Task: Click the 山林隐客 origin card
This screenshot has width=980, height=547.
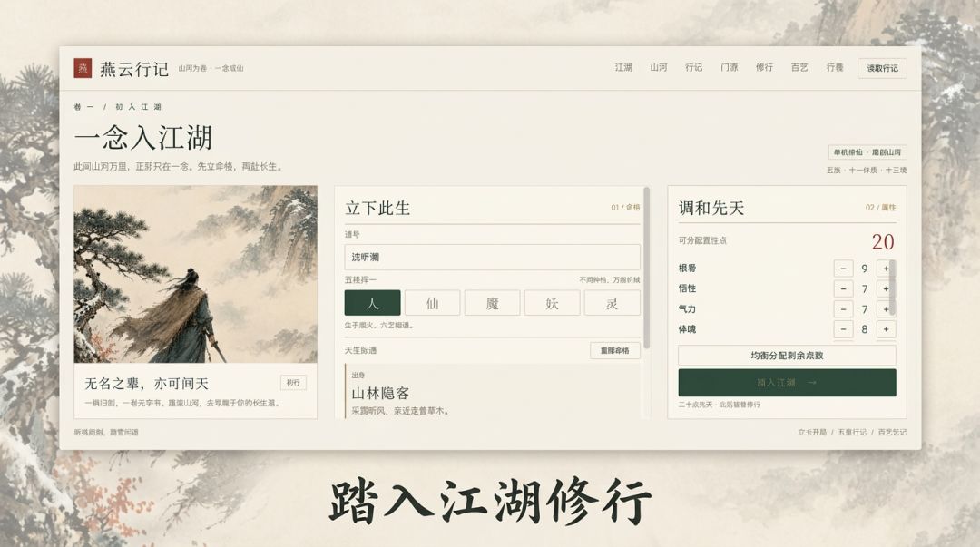Action: coord(492,391)
